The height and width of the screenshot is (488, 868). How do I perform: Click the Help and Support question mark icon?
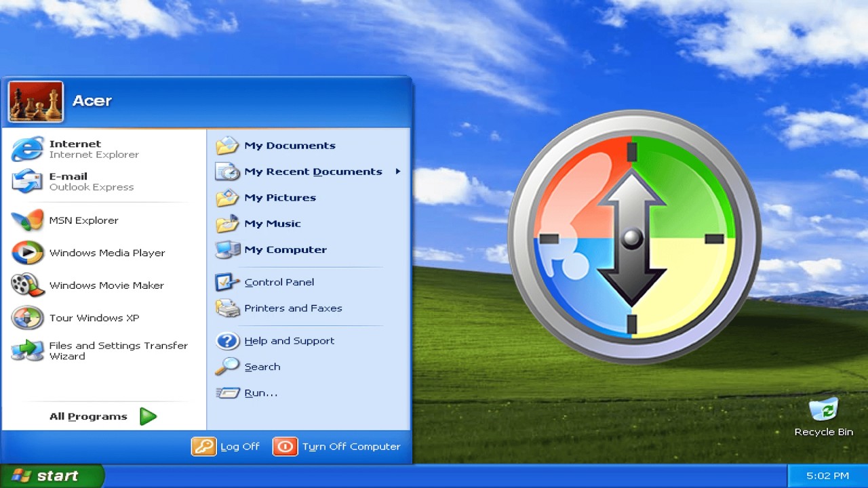(x=227, y=340)
